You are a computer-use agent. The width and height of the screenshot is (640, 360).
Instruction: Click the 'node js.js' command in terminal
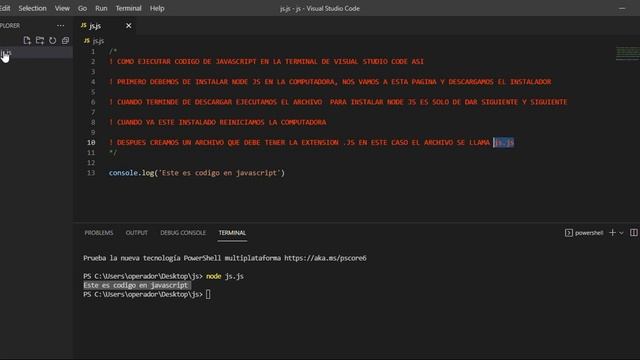point(224,276)
